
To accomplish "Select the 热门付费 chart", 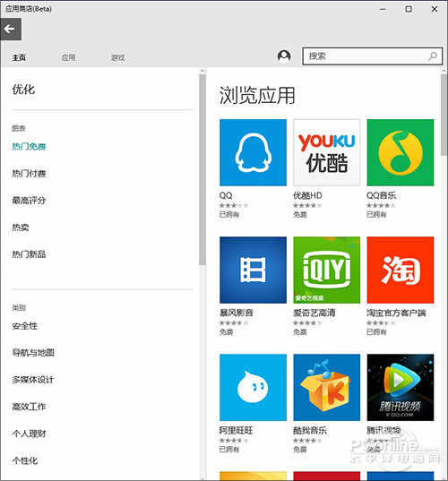I will (x=29, y=174).
